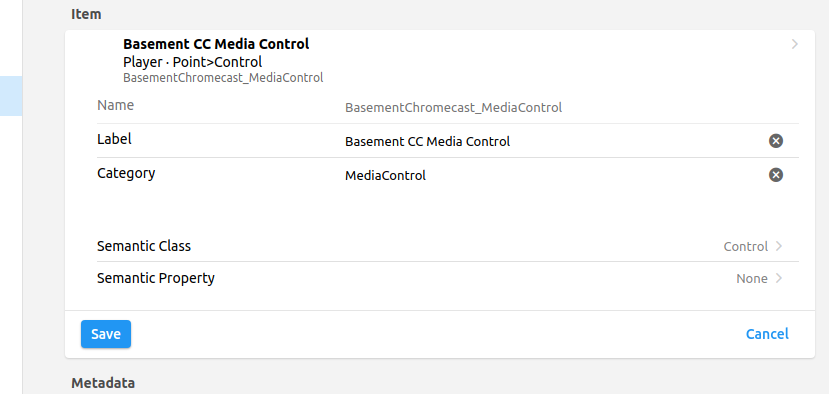Click the item ID text under the header subtitle
Viewport: 829px width, 394px height.
pos(223,78)
